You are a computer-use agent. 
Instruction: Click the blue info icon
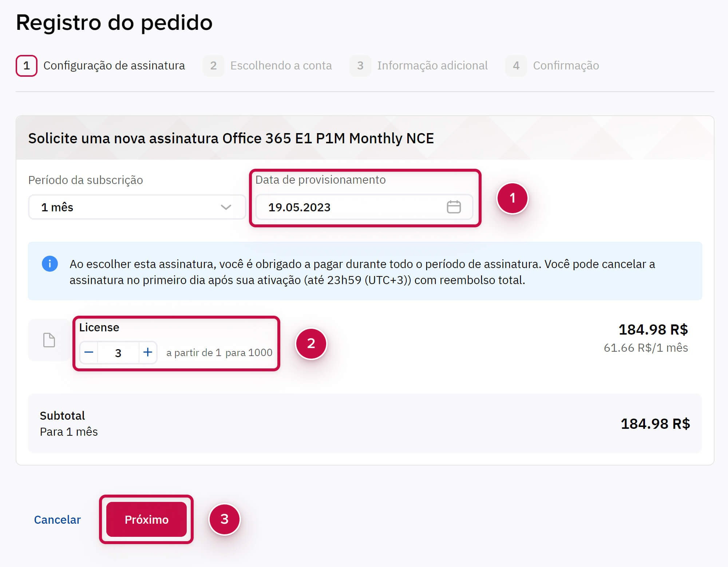click(50, 264)
